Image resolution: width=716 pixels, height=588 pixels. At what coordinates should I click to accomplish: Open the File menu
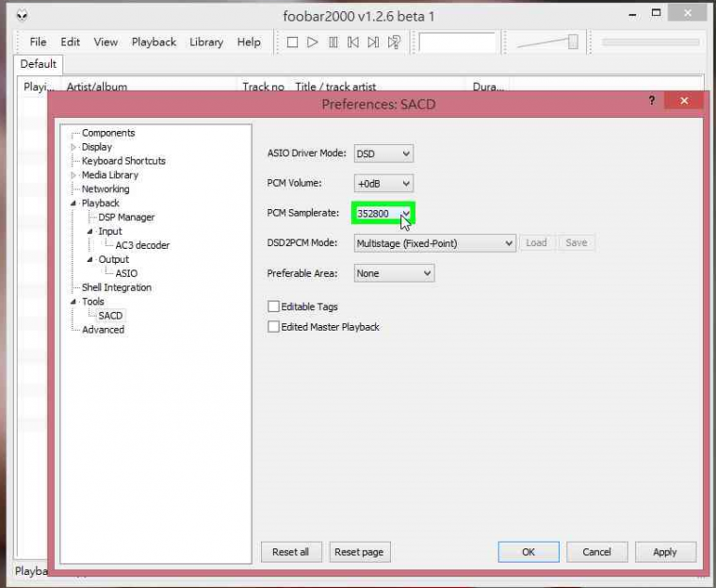(38, 42)
